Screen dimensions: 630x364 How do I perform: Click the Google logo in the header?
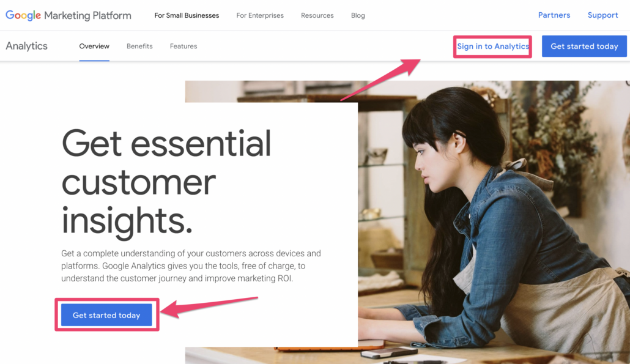23,15
